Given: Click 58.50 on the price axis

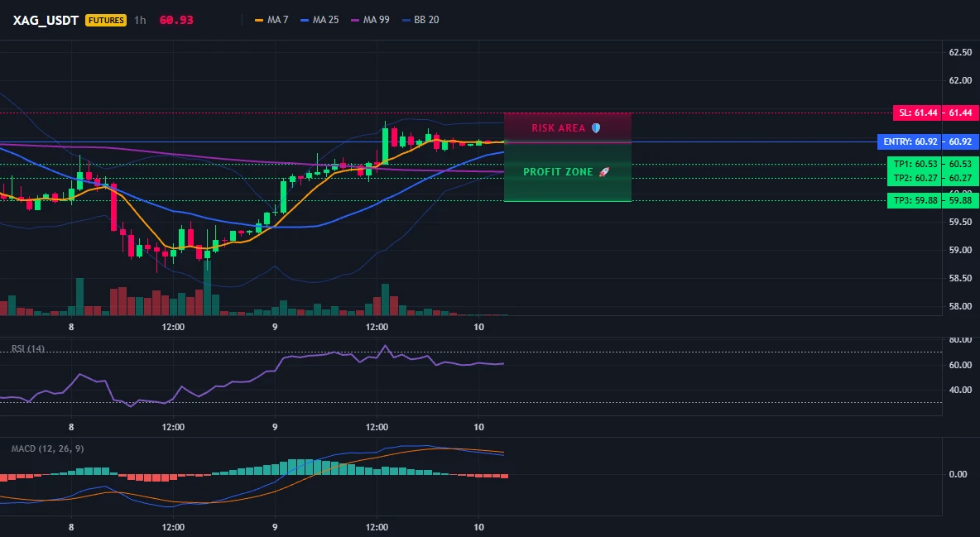Looking at the screenshot, I should (x=961, y=278).
